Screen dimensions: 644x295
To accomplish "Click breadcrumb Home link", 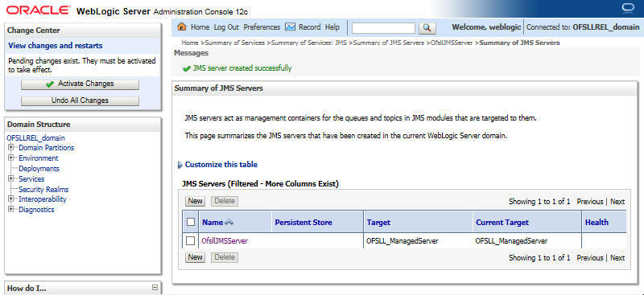I will (x=190, y=43).
